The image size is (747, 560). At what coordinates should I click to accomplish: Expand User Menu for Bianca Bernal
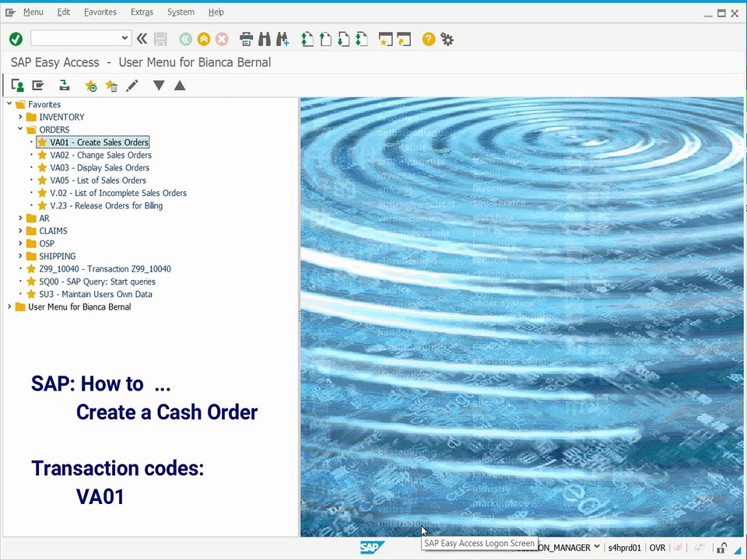pos(9,306)
